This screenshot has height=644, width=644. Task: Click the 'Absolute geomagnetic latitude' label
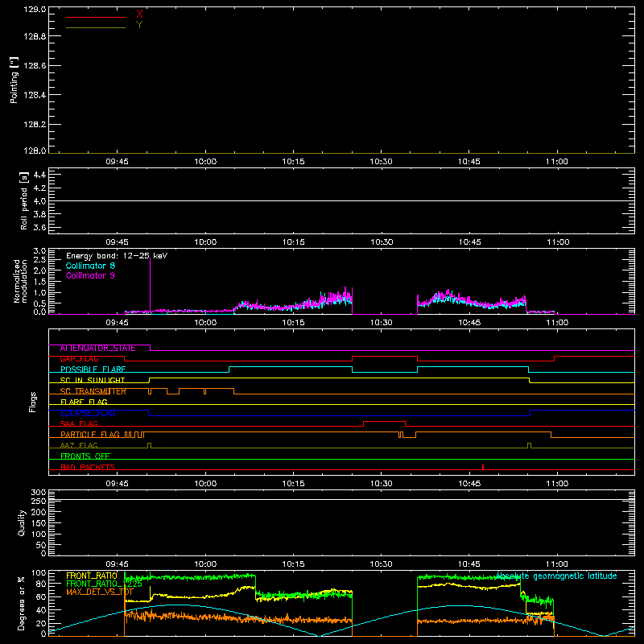556,576
